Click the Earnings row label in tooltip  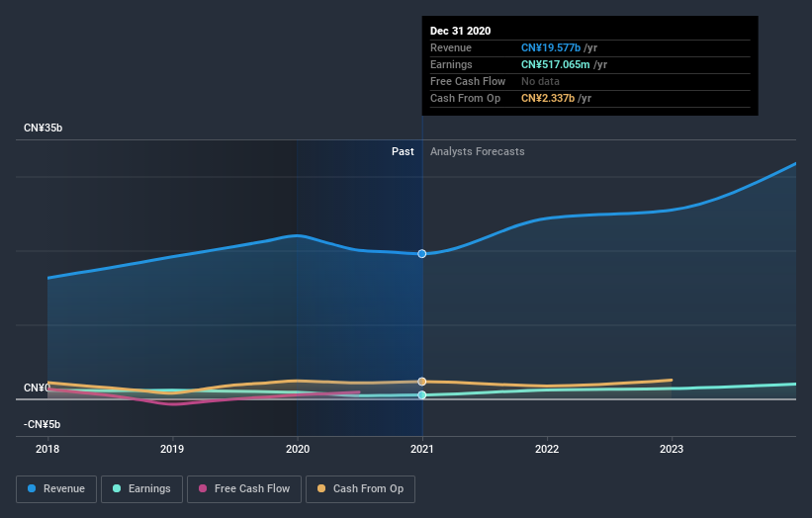pos(451,64)
